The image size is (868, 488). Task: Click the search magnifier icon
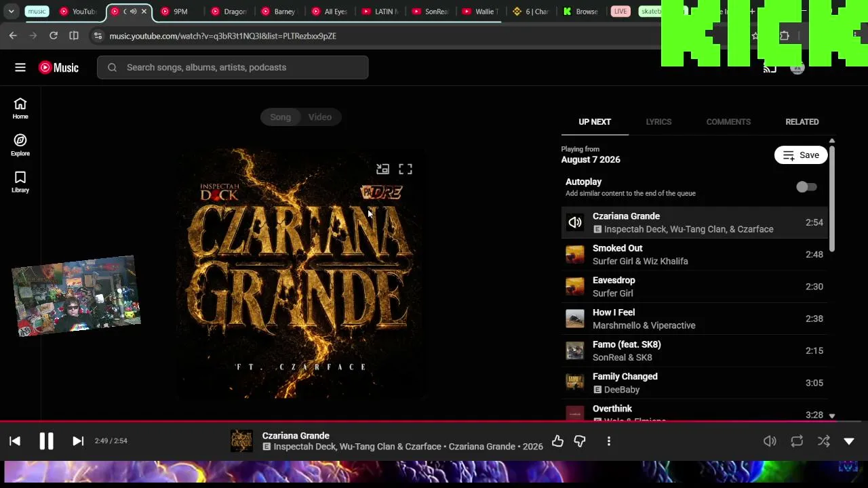(112, 67)
